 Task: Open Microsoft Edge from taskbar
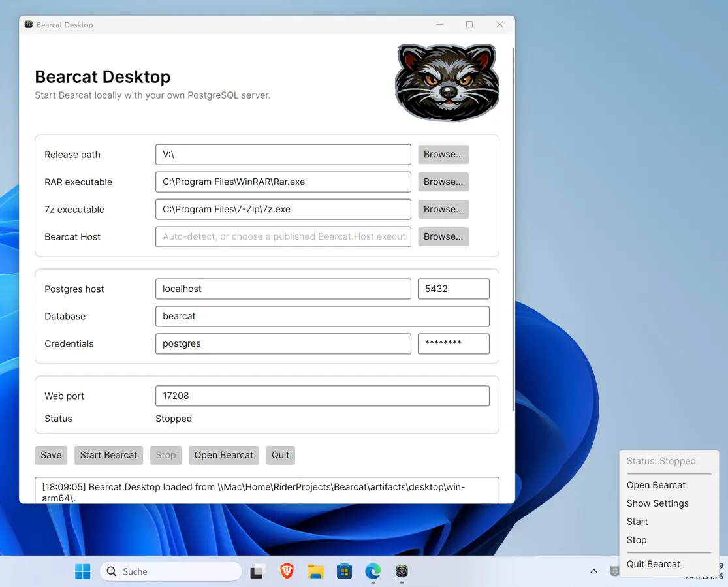(x=373, y=571)
